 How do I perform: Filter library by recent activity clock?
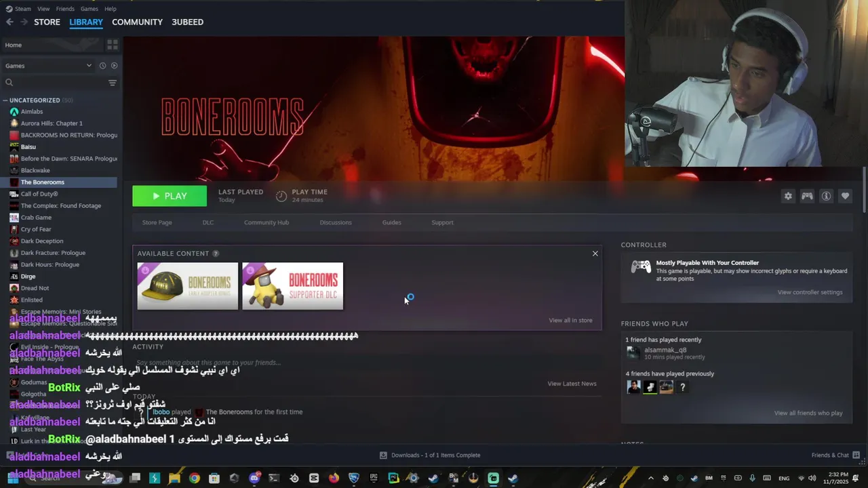[102, 66]
